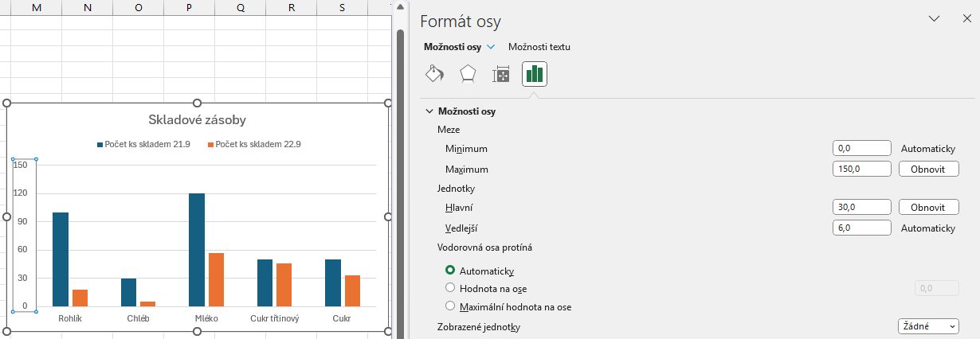This screenshot has width=980, height=339.
Task: Select the blue Mléko bar
Action: 197,250
